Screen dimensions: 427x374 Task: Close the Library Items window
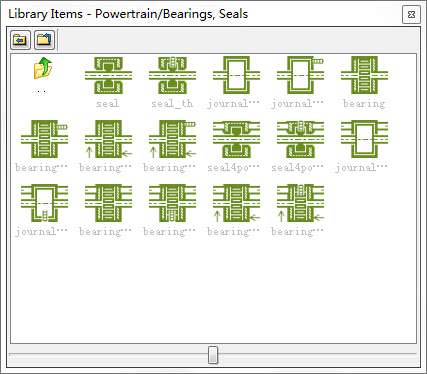point(411,15)
